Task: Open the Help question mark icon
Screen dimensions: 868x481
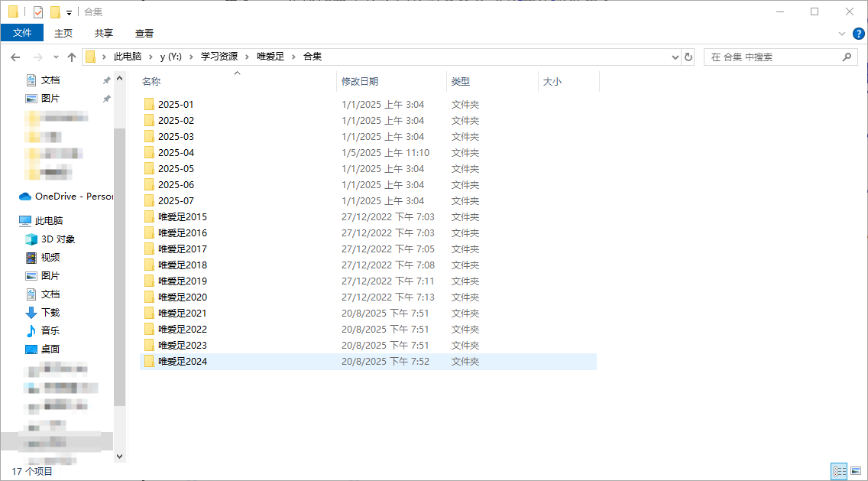Action: coord(858,34)
